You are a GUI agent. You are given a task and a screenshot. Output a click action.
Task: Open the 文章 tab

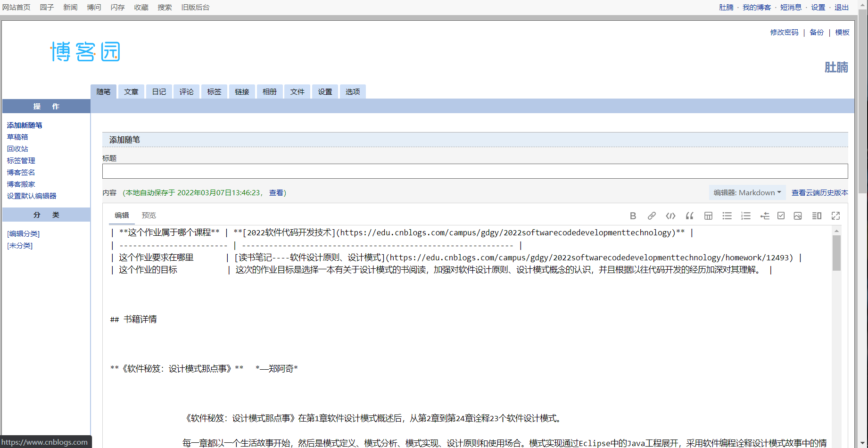click(131, 91)
